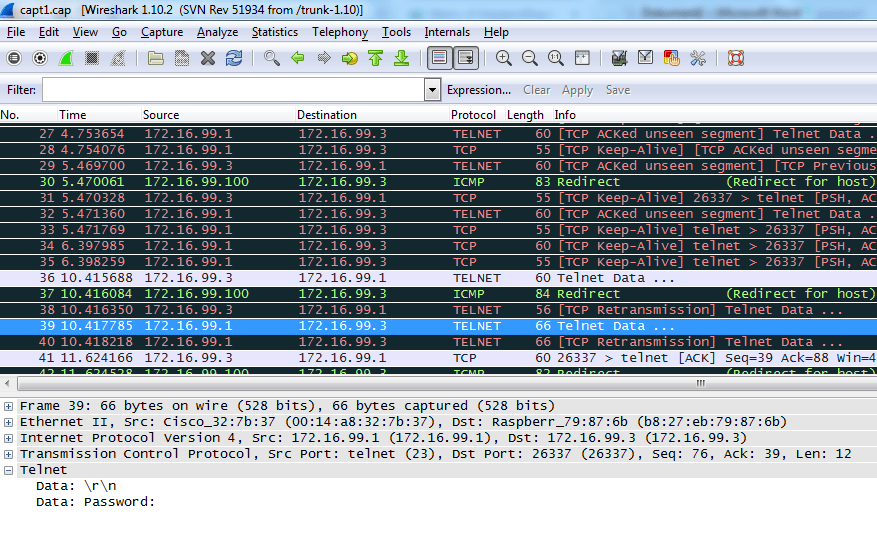
Task: Start a new live capture (green fin)
Action: tap(66, 58)
